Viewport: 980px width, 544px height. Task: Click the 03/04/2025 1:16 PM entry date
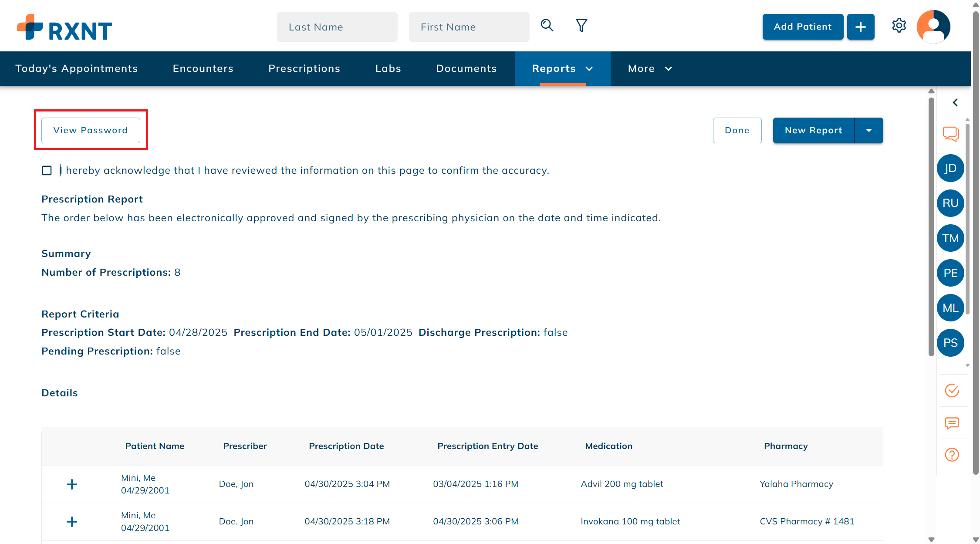476,484
